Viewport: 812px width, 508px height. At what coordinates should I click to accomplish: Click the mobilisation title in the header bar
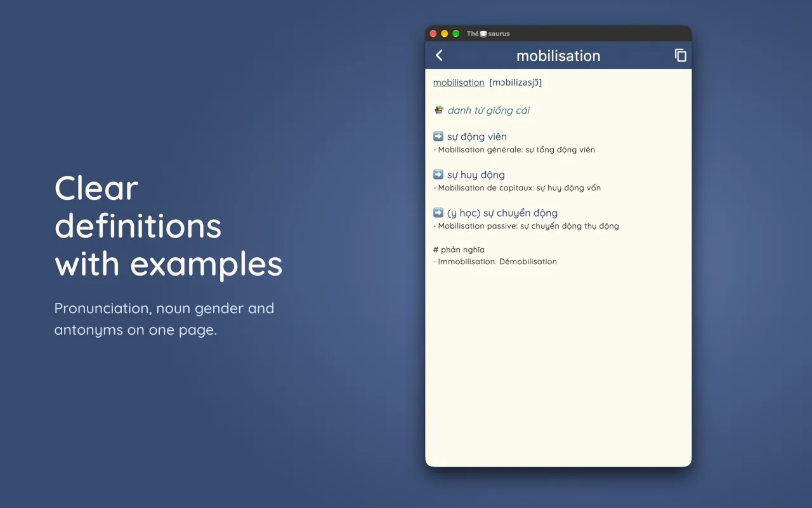[x=558, y=56]
